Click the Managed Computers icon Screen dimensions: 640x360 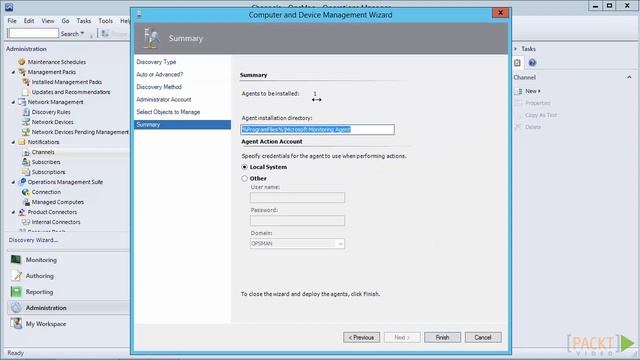26,202
